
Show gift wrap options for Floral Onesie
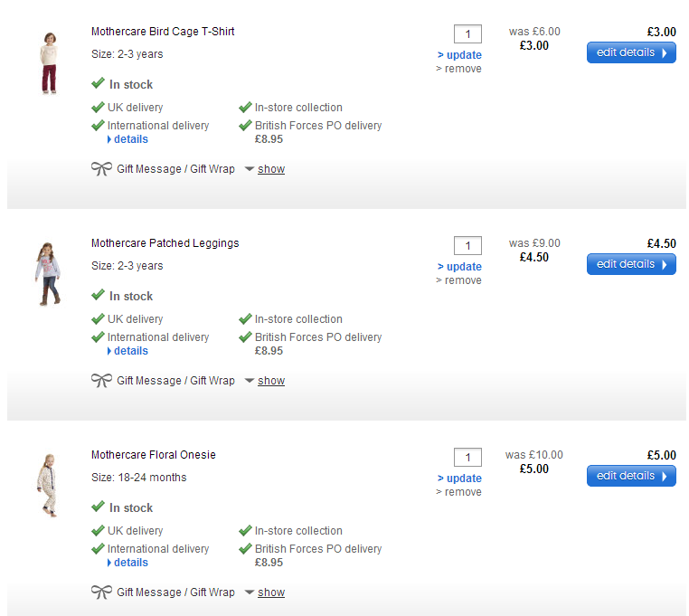point(270,592)
